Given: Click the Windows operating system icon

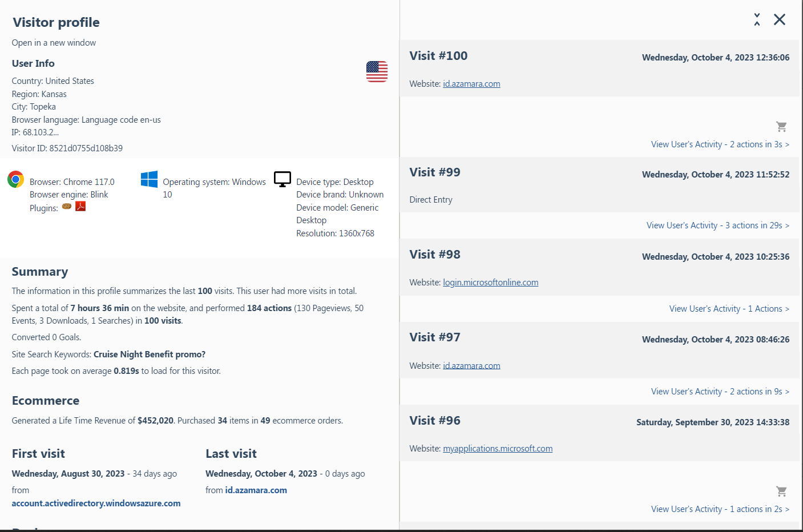Looking at the screenshot, I should 149,179.
